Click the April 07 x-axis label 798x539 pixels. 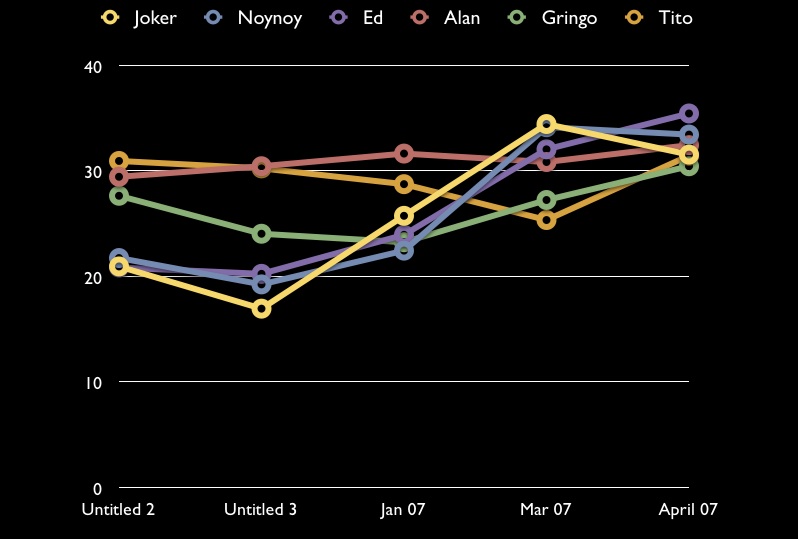(x=688, y=509)
